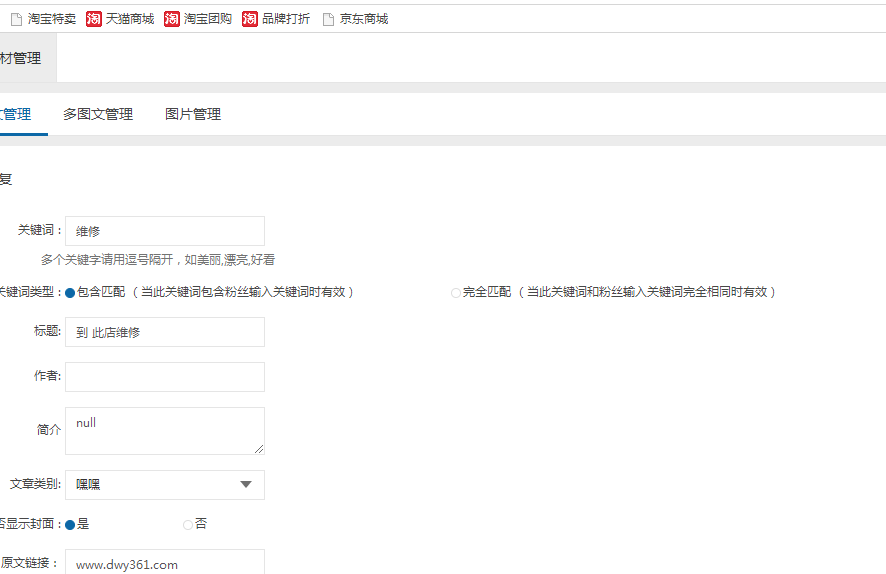Choose 是 for showing the cover
The width and height of the screenshot is (886, 574).
tap(70, 525)
